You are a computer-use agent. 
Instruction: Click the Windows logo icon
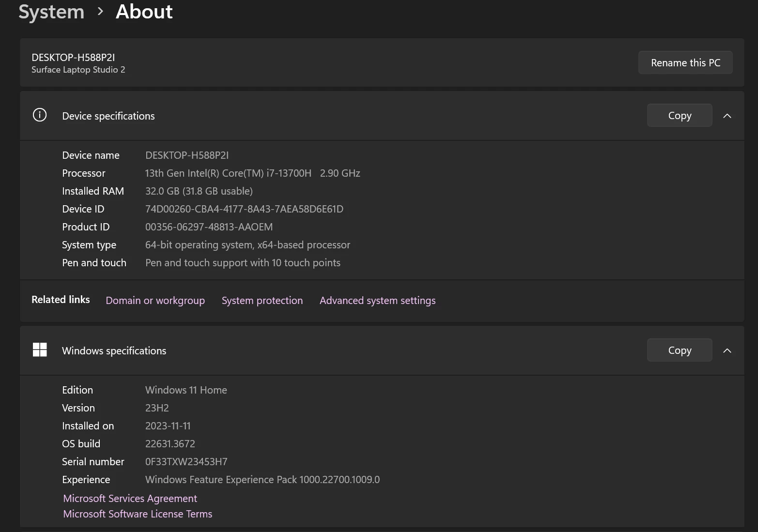(x=40, y=350)
